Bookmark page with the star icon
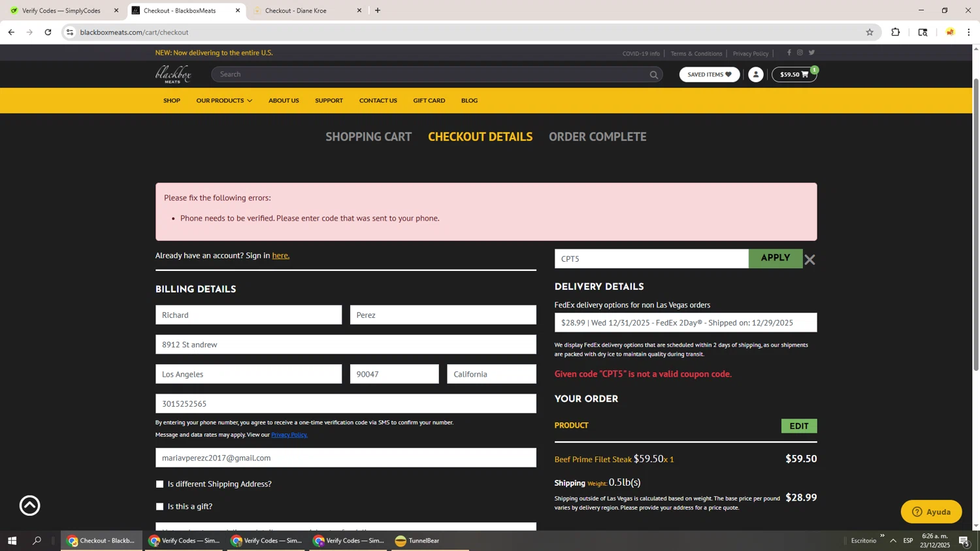The image size is (980, 551). (x=870, y=32)
